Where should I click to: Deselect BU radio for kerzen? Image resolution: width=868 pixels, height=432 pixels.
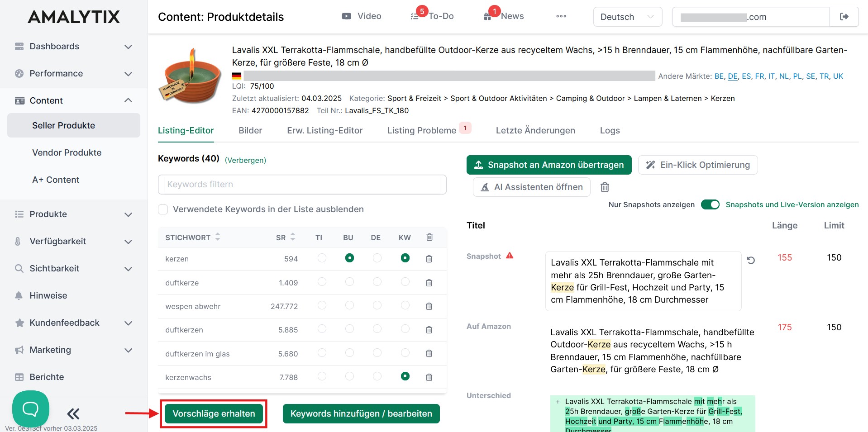[349, 258]
